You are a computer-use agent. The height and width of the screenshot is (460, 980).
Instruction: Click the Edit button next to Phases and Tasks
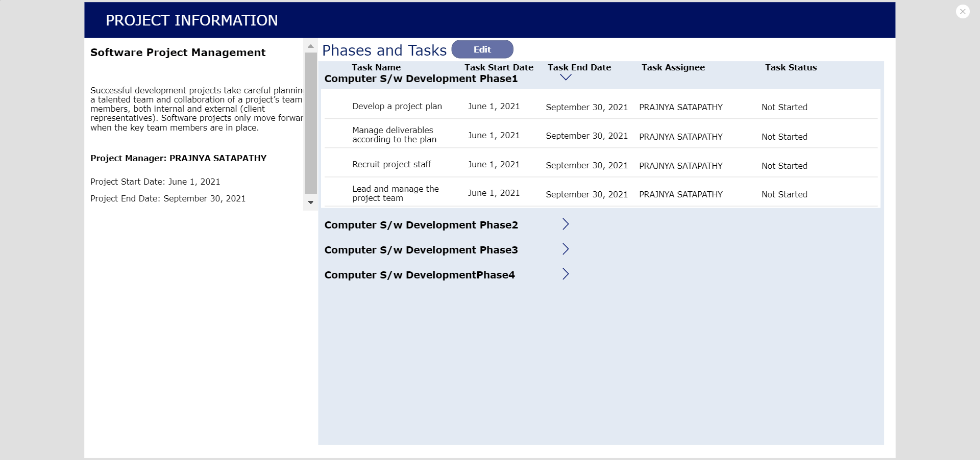tap(482, 49)
